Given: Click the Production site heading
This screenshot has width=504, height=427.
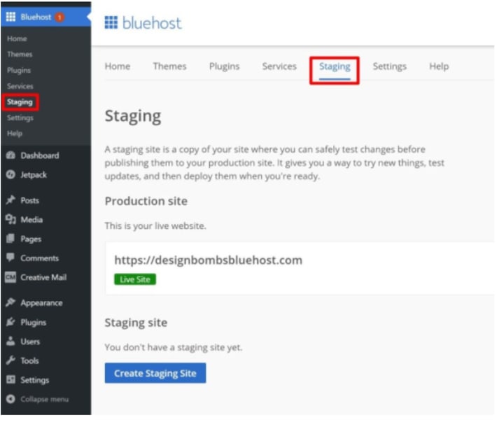Looking at the screenshot, I should [146, 202].
